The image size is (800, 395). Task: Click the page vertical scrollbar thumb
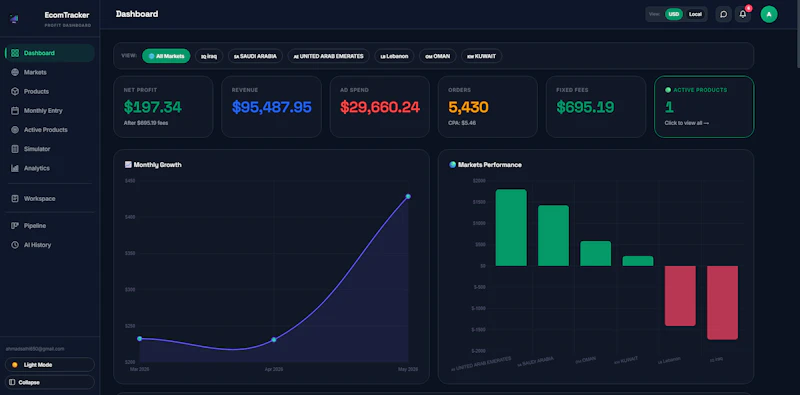coord(797,34)
